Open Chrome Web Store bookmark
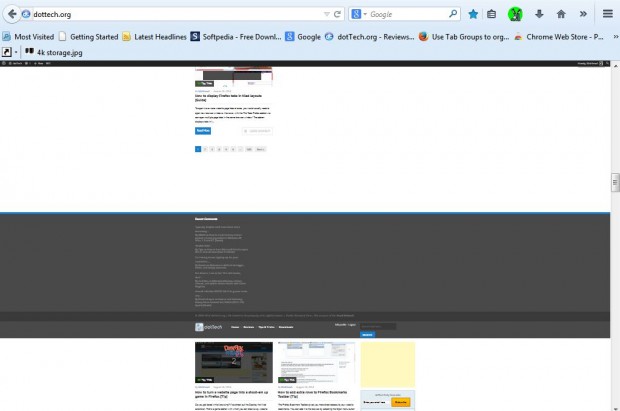 pyautogui.click(x=559, y=37)
